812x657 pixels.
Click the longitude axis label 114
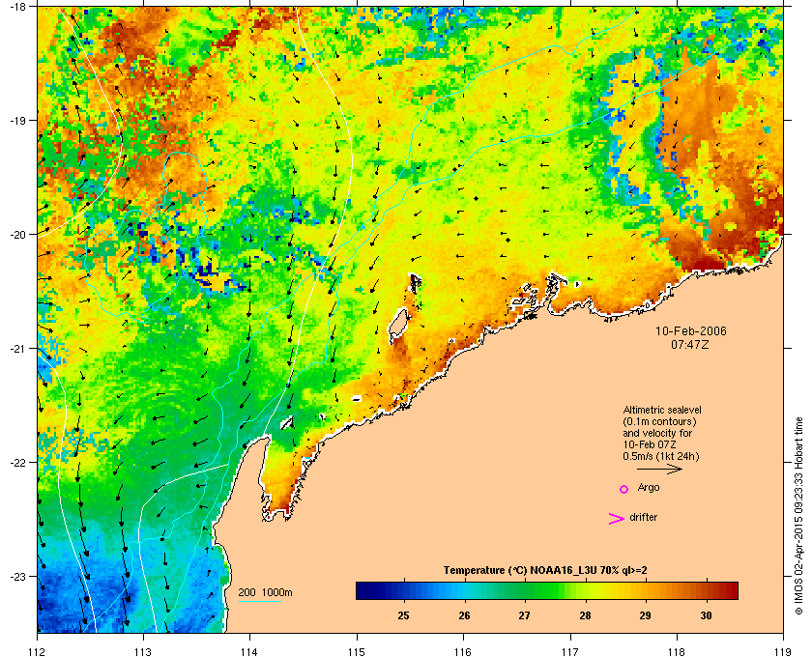tap(249, 651)
